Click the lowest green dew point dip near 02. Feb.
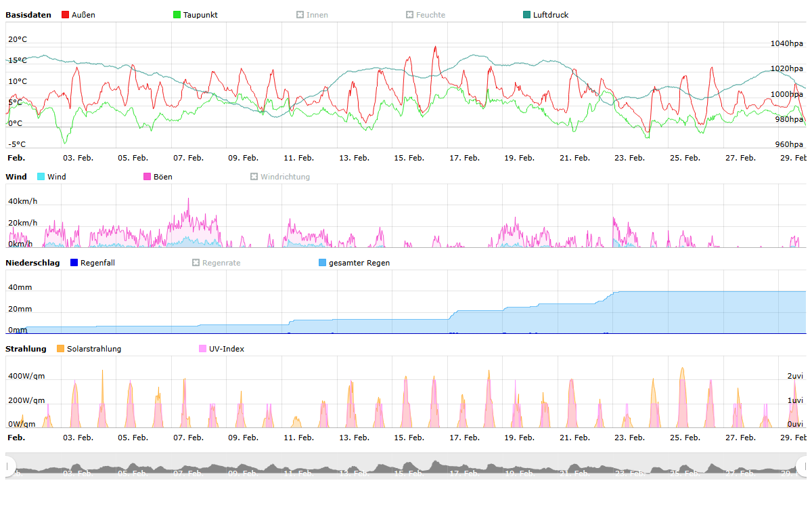Screen dimensions: 812x508 point(65,143)
